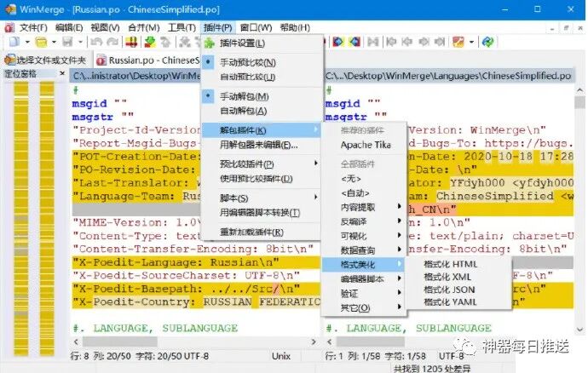This screenshot has width=588, height=373.
Task: Click the left pane horizontal scrollbar thumb
Action: click(x=120, y=341)
